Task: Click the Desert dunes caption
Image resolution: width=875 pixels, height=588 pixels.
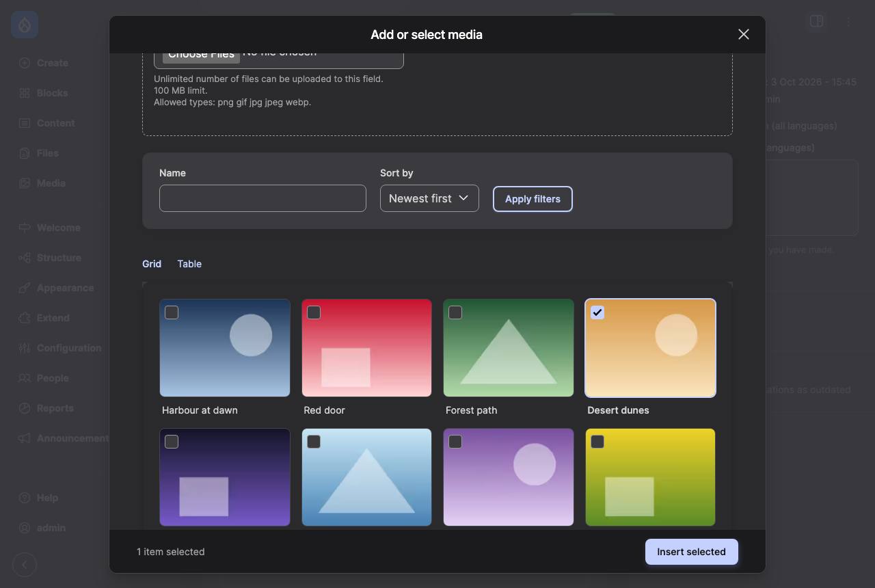Action: 618,410
